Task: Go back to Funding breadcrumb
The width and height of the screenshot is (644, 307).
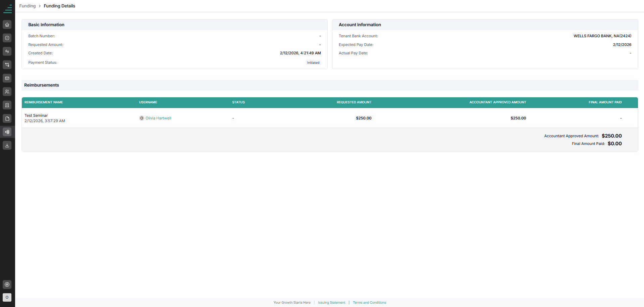Action: coord(28,6)
